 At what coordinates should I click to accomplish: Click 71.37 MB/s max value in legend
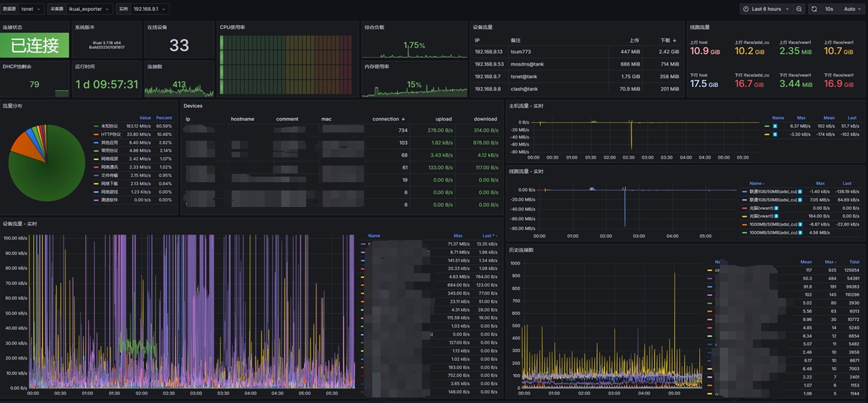[458, 244]
